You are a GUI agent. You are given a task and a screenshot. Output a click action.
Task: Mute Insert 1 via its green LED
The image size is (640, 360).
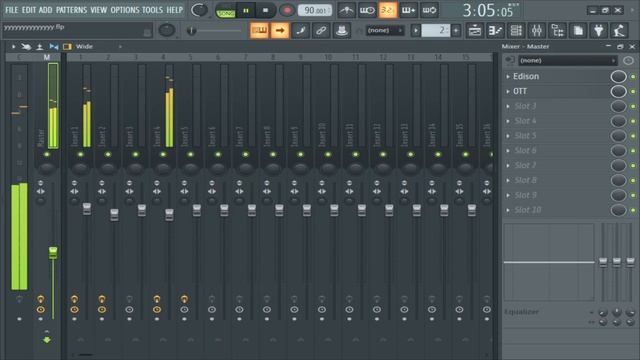pos(80,155)
